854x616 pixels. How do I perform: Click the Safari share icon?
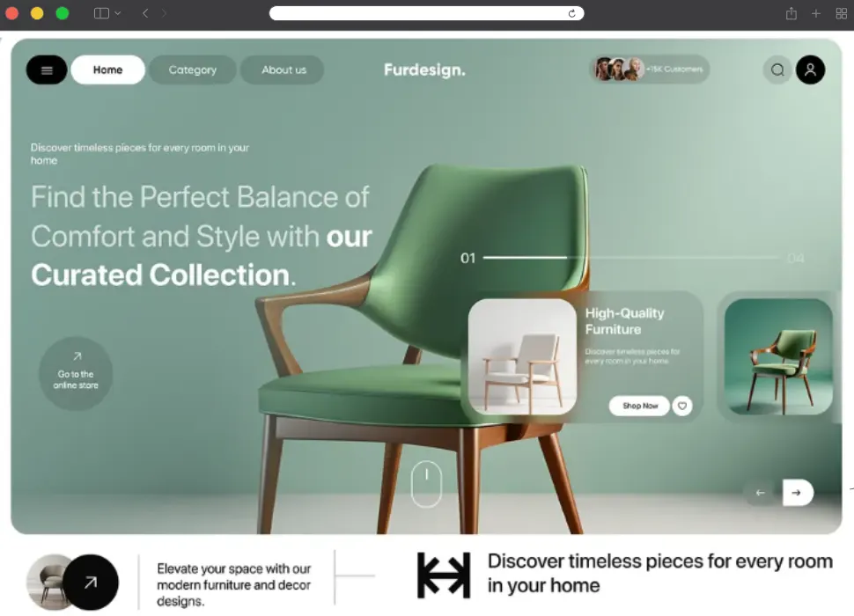click(x=791, y=13)
